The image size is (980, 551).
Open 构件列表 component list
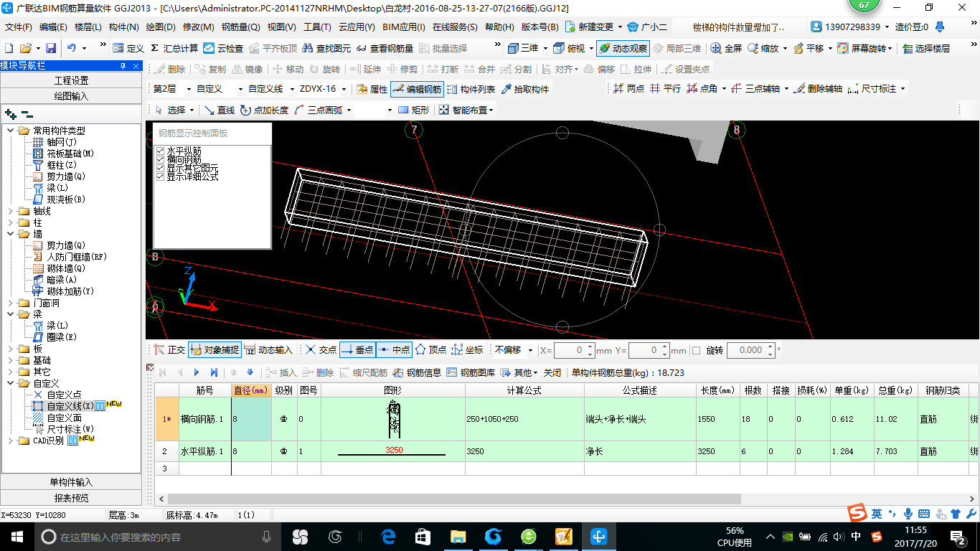pos(471,89)
